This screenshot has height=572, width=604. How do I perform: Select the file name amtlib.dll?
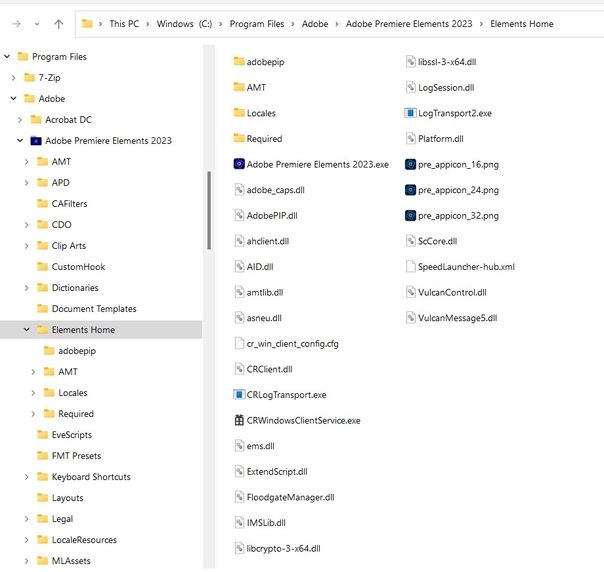265,292
